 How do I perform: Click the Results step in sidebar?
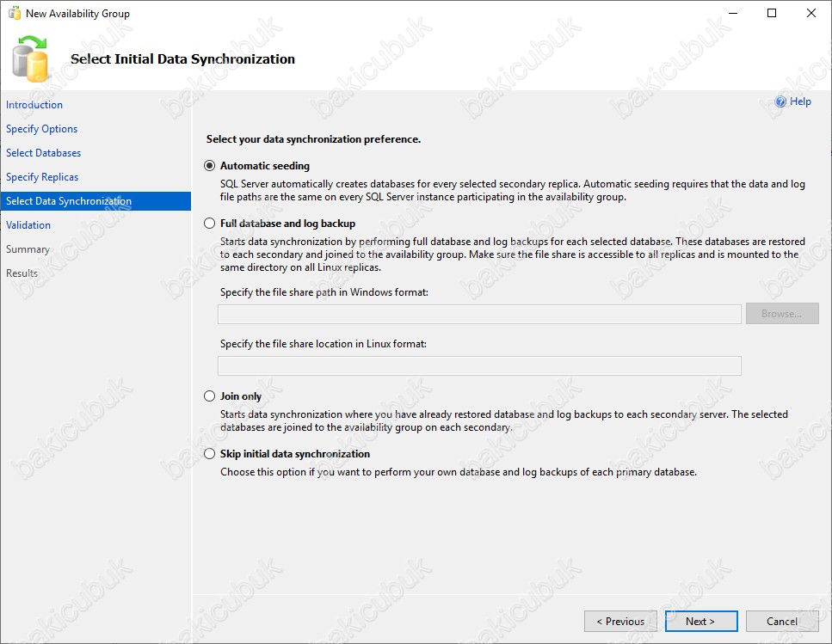22,273
